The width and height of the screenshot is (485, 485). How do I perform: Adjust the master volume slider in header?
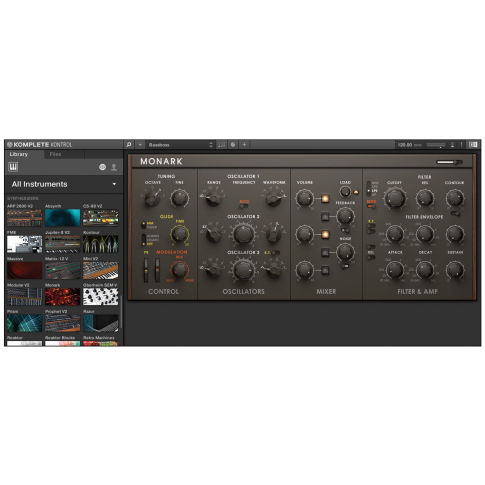tap(436, 145)
